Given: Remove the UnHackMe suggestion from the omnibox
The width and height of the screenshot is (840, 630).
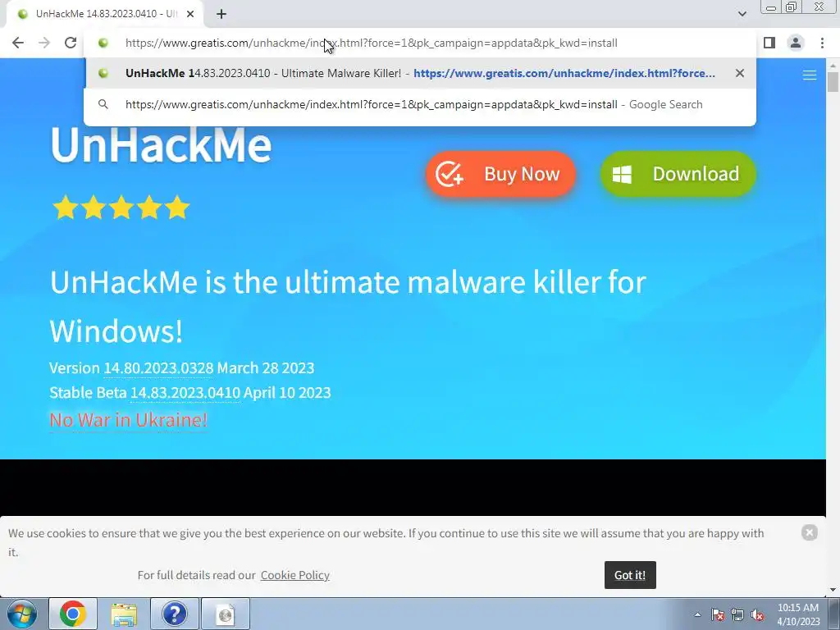Looking at the screenshot, I should click(740, 73).
